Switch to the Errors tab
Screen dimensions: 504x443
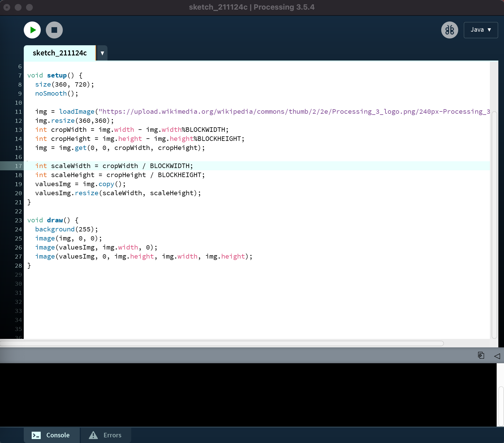point(106,435)
